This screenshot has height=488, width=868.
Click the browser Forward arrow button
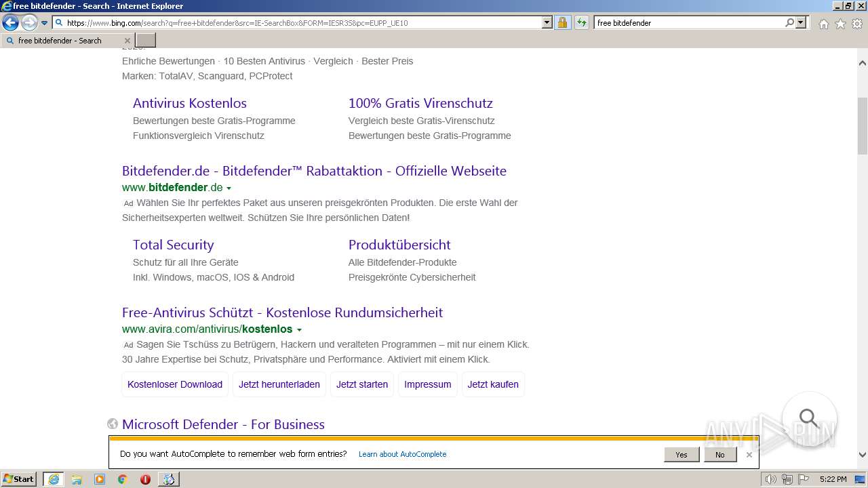click(29, 23)
